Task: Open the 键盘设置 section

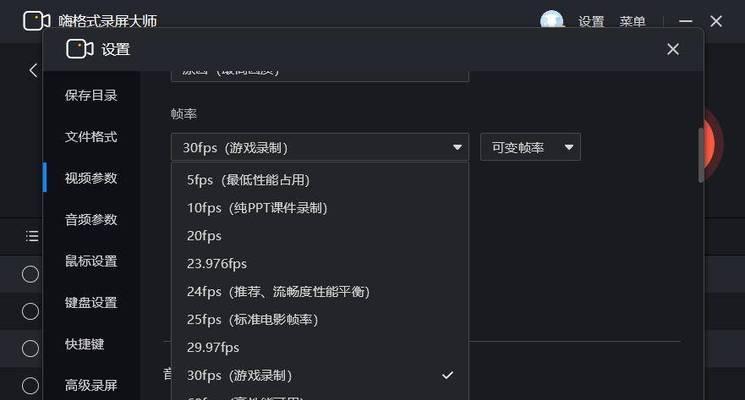Action: pos(91,303)
